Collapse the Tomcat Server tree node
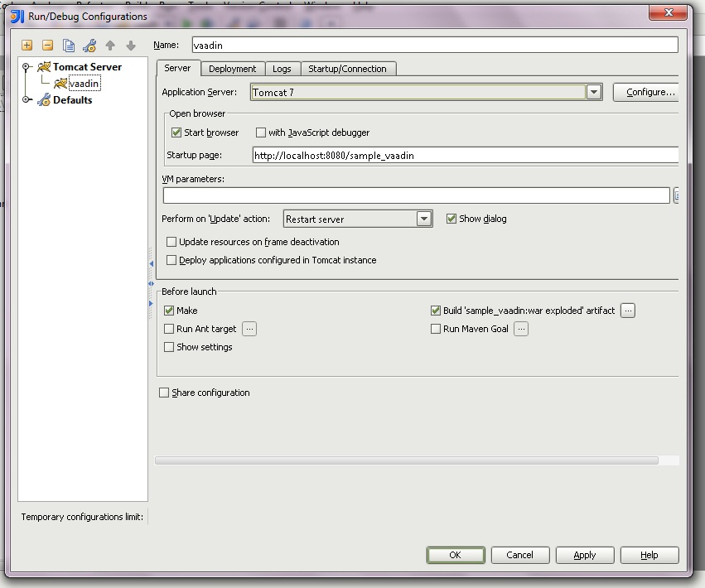This screenshot has height=588, width=705. click(27, 67)
